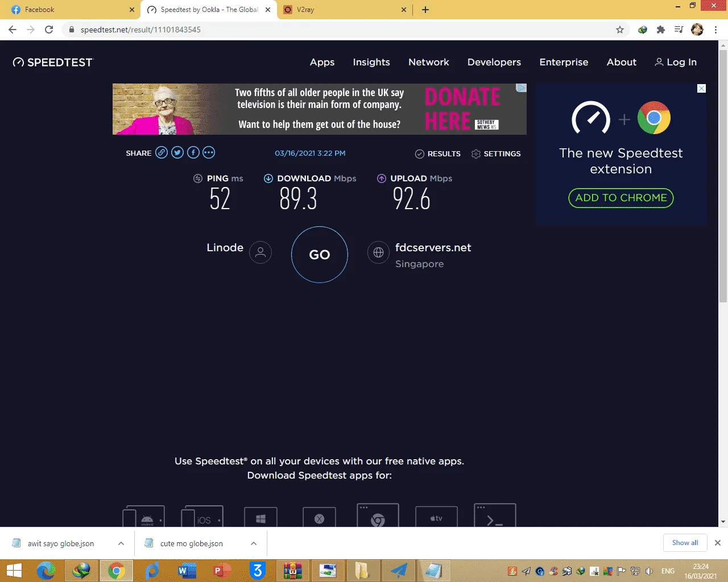
Task: Close the Speedtest extension ad
Action: click(x=701, y=88)
